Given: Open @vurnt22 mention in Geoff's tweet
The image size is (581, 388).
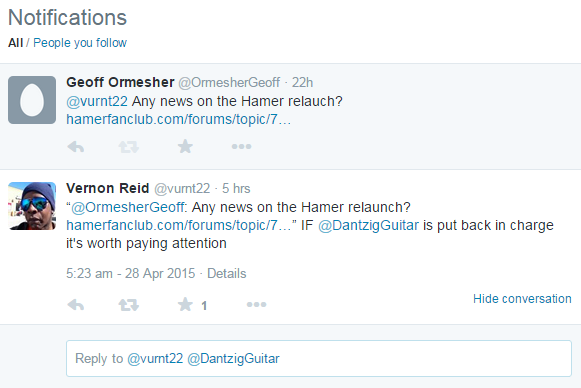Looking at the screenshot, I should pyautogui.click(x=97, y=101).
